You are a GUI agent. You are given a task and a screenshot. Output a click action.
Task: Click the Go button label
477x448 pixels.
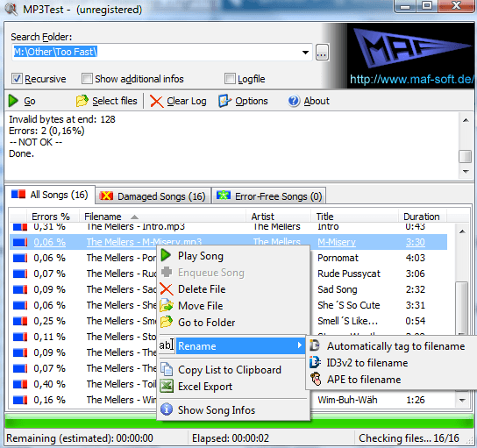[x=30, y=101]
